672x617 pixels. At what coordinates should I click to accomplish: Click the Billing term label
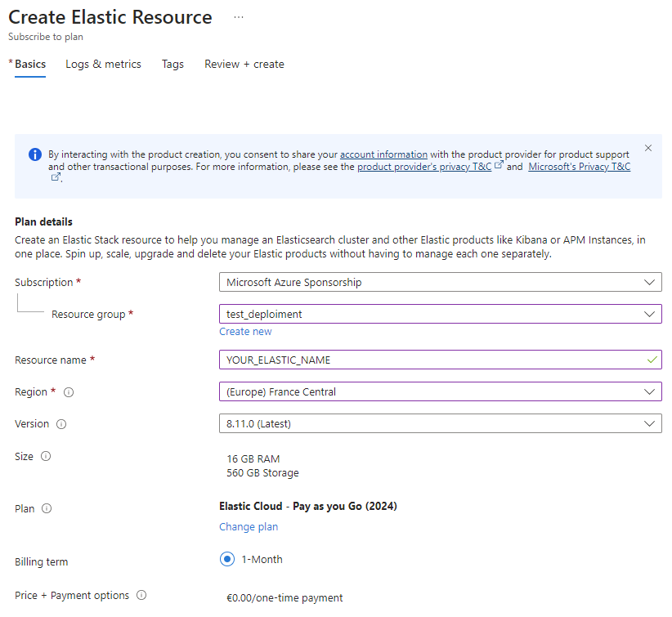coord(41,561)
